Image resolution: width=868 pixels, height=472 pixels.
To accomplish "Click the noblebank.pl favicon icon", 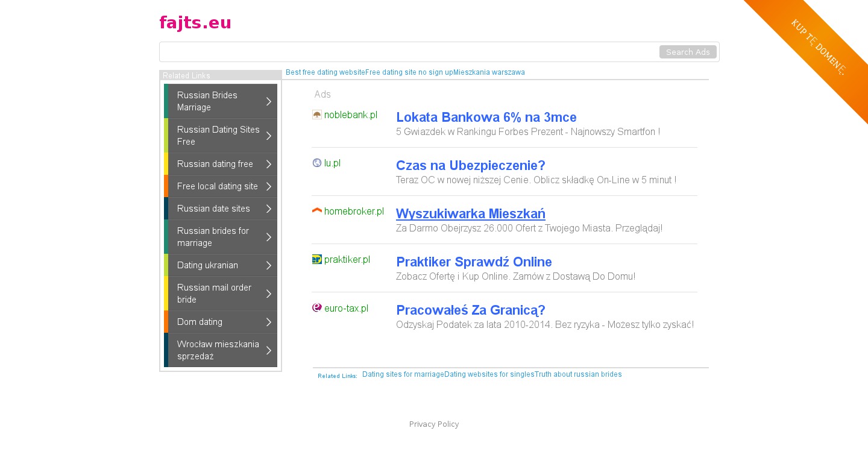I will click(x=317, y=115).
